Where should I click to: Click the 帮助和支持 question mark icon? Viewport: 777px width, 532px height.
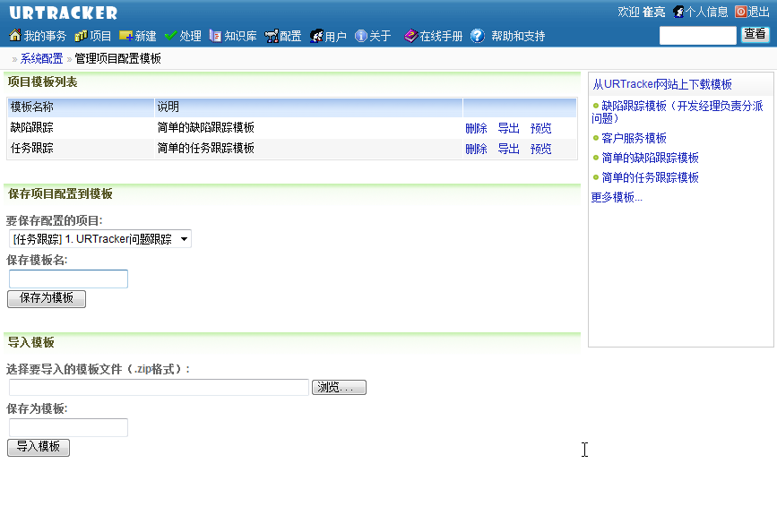[478, 36]
